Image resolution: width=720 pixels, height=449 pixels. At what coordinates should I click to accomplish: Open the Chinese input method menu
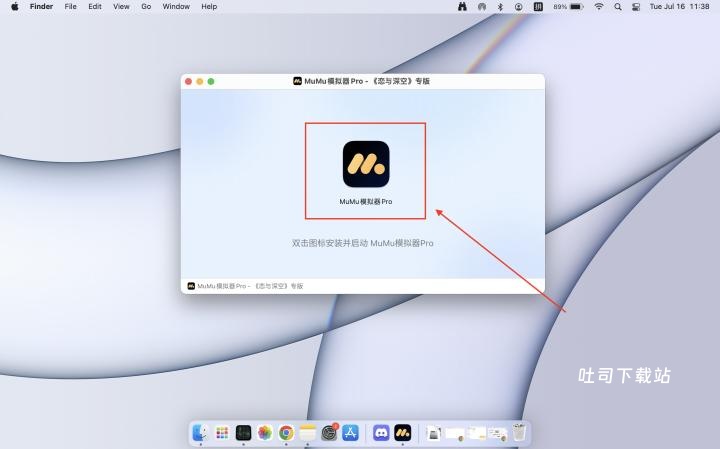coord(538,6)
